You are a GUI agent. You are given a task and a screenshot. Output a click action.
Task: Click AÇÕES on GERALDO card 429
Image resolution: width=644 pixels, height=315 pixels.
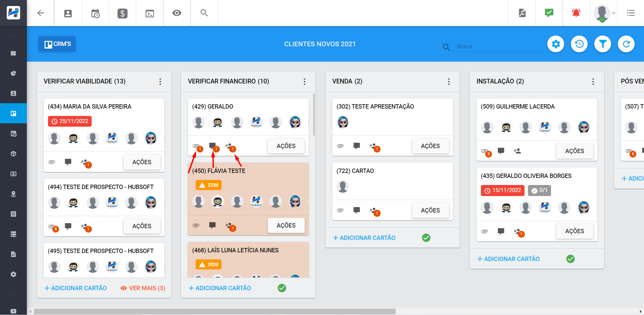pos(286,146)
